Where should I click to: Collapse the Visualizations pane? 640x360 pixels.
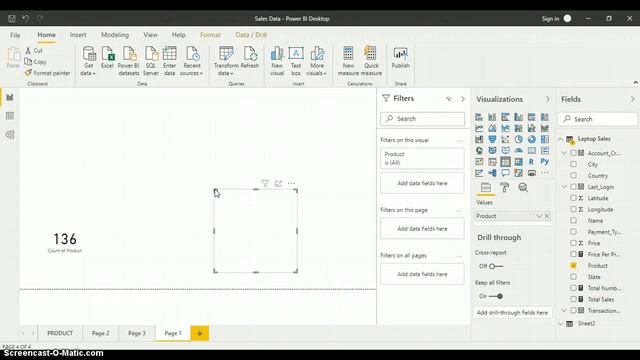click(x=547, y=99)
